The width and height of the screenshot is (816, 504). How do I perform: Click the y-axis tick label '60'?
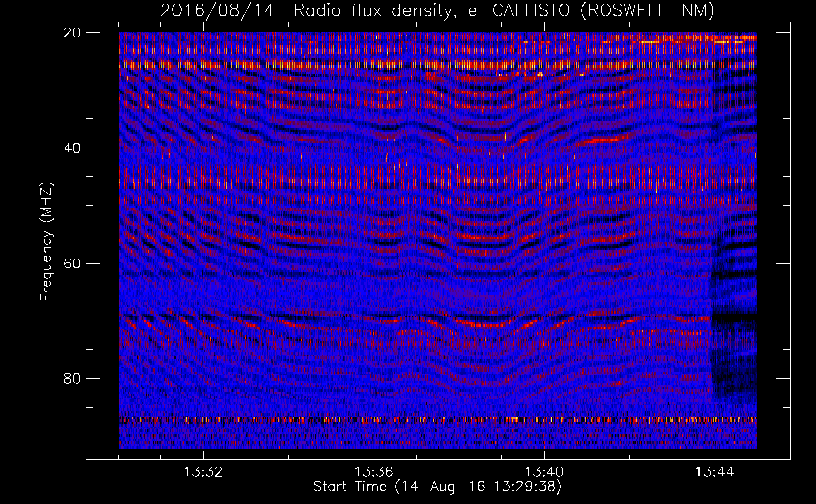[72, 263]
